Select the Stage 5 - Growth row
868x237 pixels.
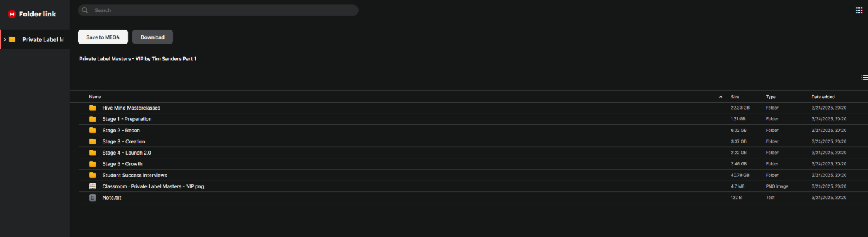[x=469, y=163]
